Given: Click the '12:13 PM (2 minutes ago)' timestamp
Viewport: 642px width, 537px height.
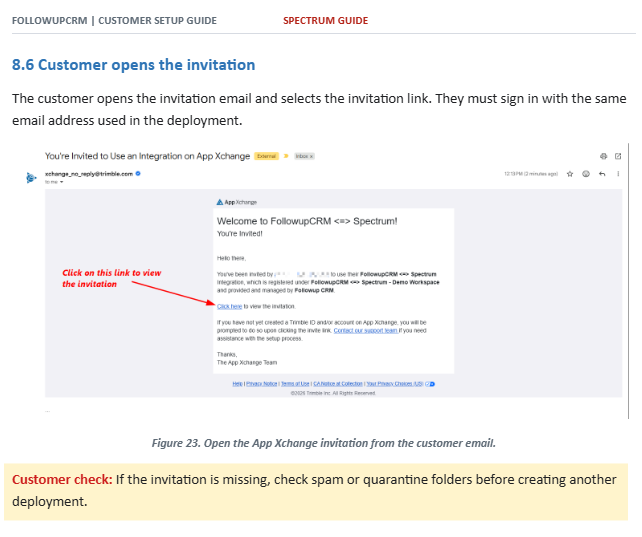Looking at the screenshot, I should 531,174.
